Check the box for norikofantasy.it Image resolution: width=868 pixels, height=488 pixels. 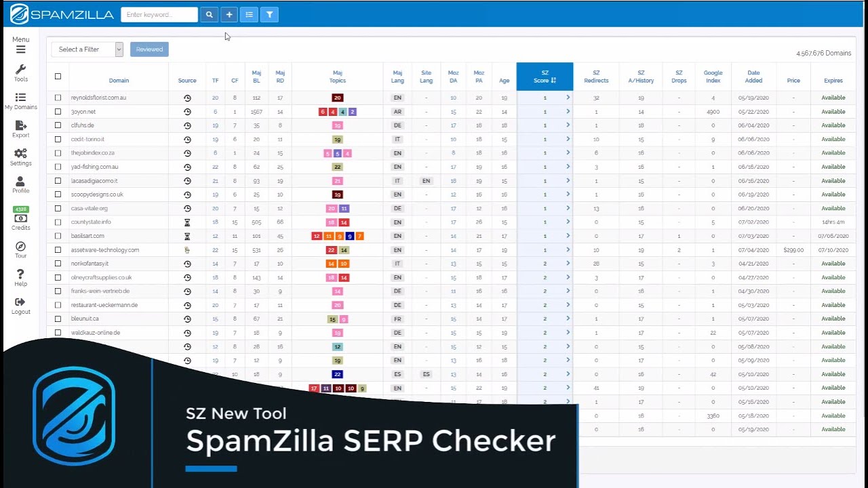tap(58, 264)
